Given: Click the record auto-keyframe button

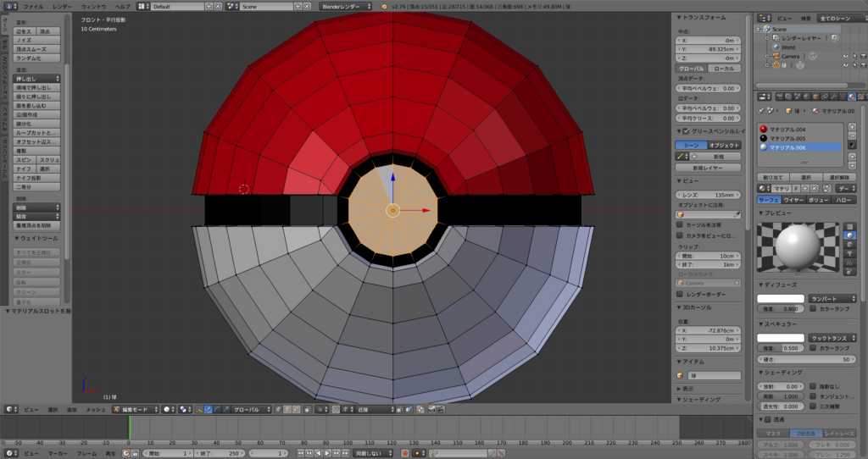Looking at the screenshot, I should coord(403,453).
